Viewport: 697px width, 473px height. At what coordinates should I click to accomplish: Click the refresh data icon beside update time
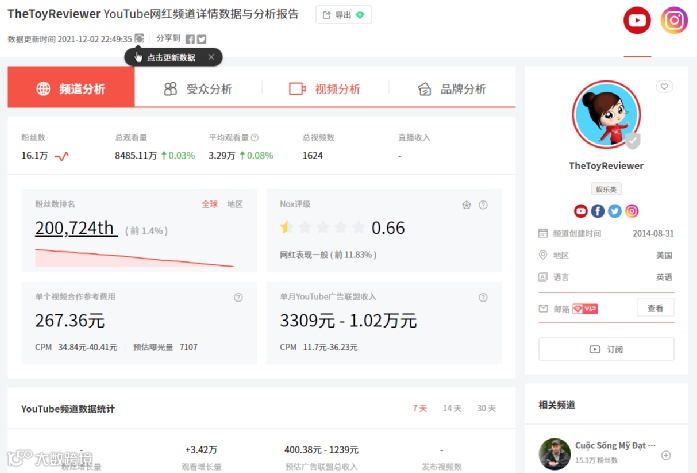coord(139,38)
